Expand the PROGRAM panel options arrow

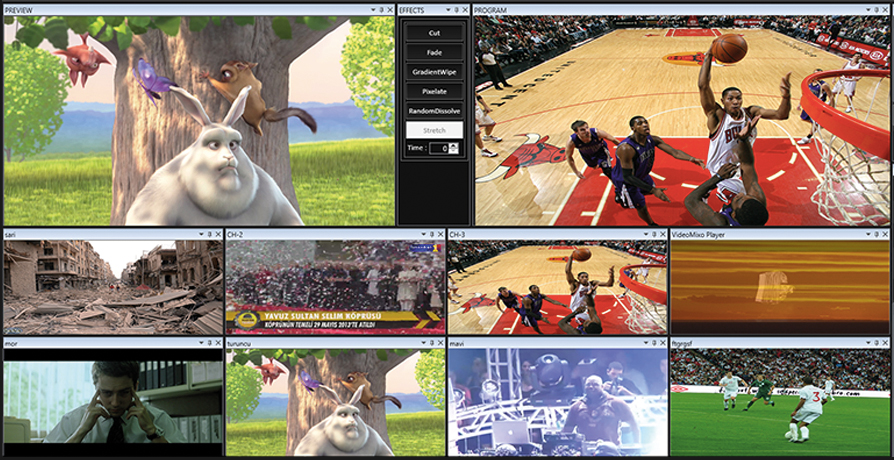(x=867, y=10)
